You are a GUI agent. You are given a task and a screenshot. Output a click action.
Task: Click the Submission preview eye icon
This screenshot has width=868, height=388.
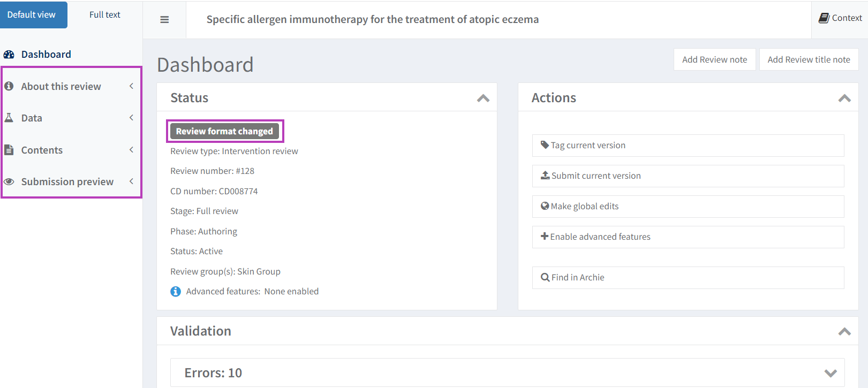(x=9, y=182)
